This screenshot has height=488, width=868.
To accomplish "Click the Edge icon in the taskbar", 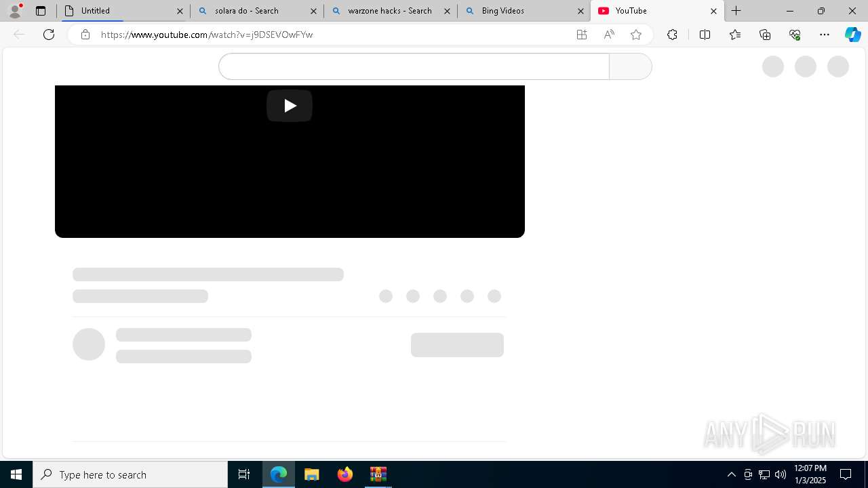I will tap(279, 474).
